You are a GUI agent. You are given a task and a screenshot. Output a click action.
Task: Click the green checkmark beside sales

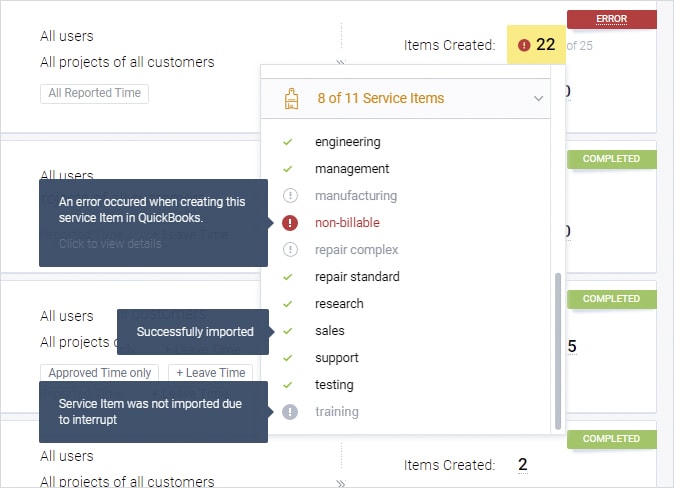(x=288, y=331)
